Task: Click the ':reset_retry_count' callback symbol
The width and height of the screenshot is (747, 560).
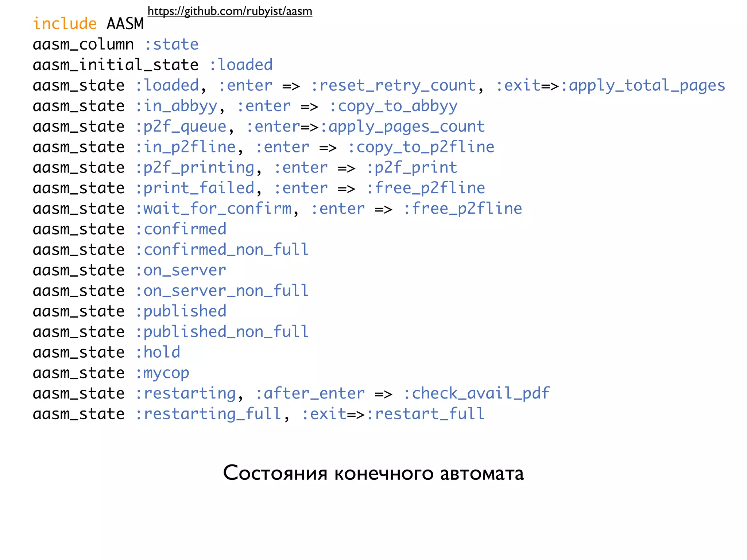Action: (394, 86)
